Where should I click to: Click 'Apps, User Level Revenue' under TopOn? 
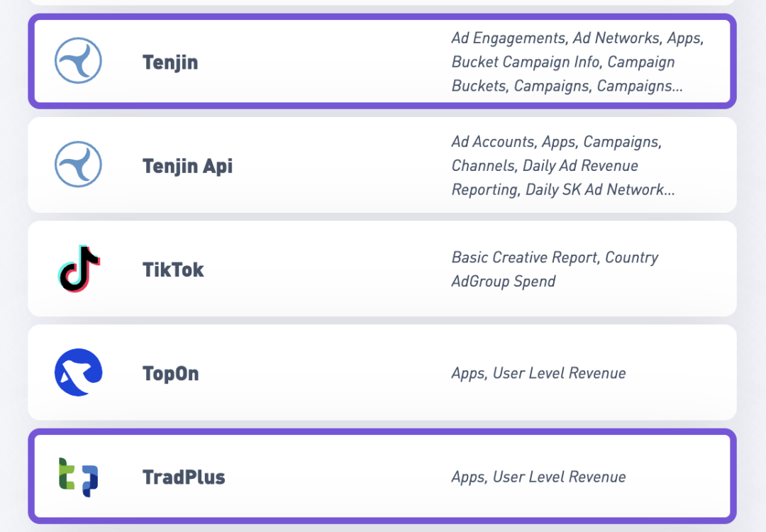click(x=538, y=372)
